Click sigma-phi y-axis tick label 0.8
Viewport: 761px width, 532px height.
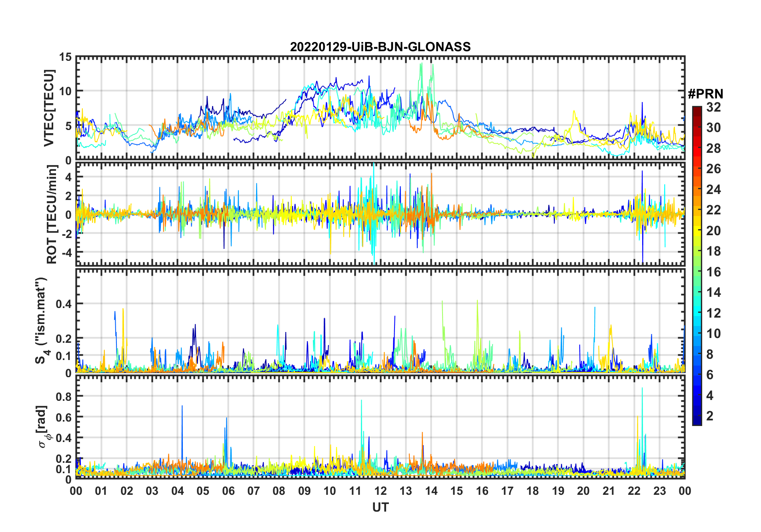coord(64,396)
